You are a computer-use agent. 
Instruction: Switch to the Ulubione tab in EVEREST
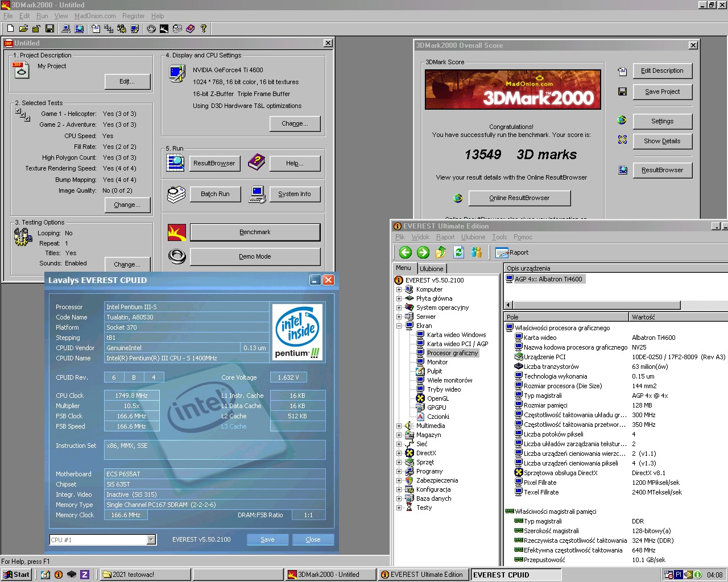432,269
